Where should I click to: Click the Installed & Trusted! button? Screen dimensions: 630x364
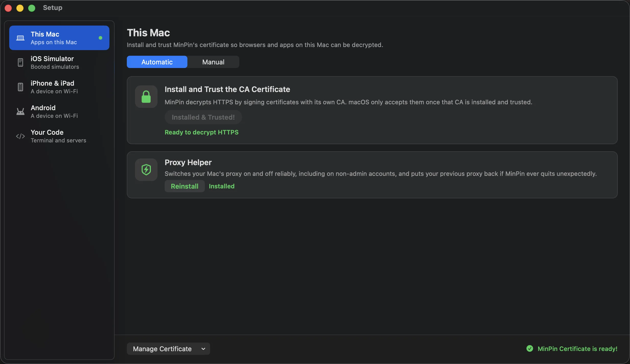(203, 117)
